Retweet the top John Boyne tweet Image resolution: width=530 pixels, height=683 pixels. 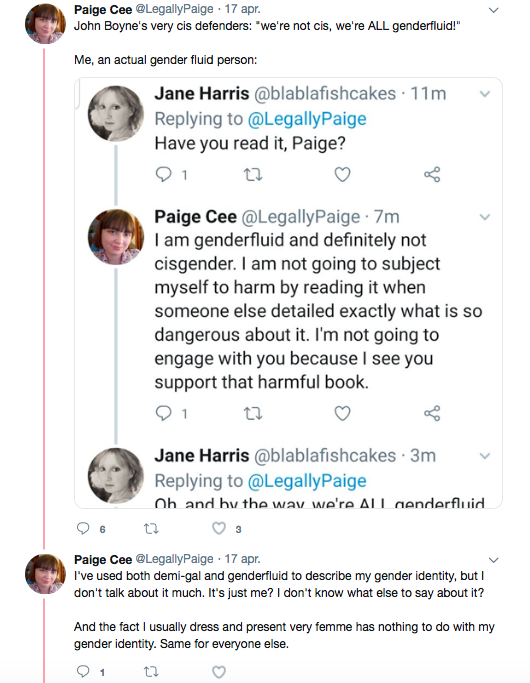(x=151, y=529)
